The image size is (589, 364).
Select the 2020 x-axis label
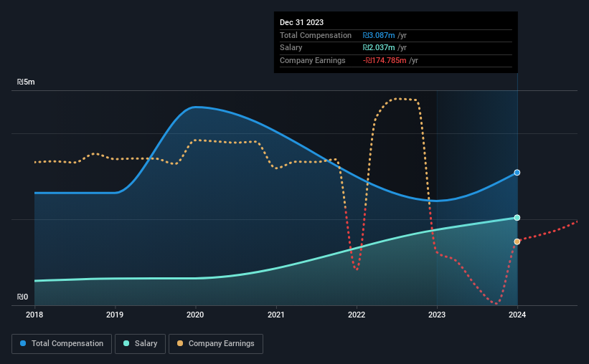(x=195, y=315)
